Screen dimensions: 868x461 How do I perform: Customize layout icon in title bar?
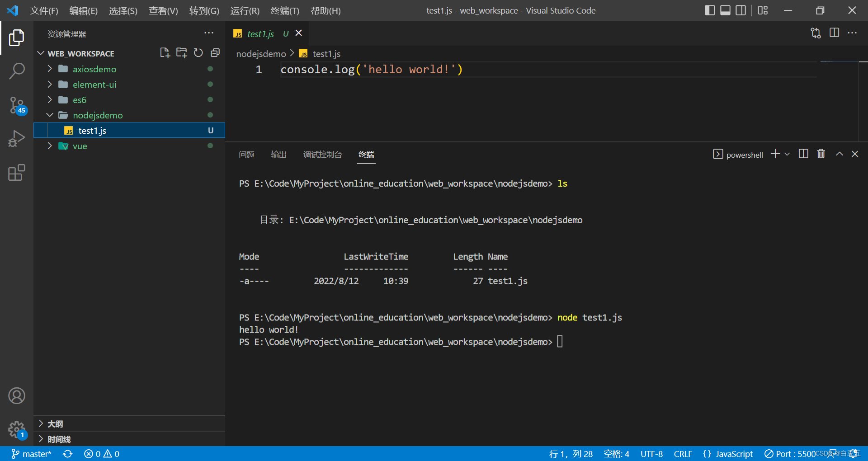tap(763, 10)
